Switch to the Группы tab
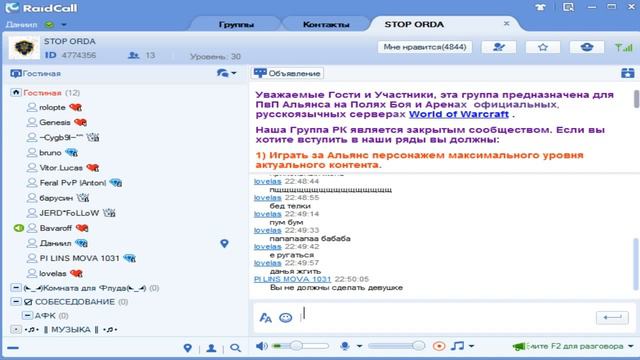Viewport: 640px width, 360px height. [x=236, y=24]
